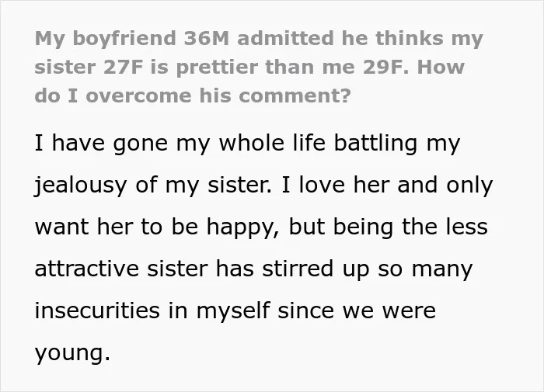Click the text '29F.' in the title

pos(383,67)
